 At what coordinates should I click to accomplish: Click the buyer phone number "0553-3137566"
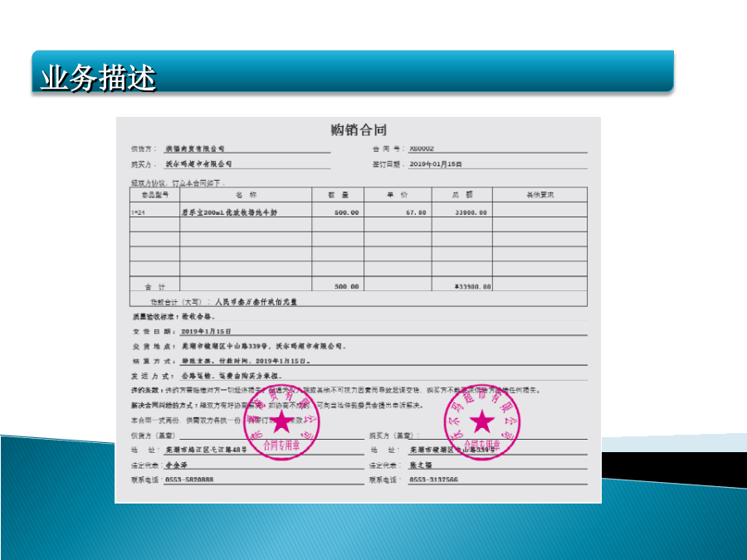tap(433, 480)
